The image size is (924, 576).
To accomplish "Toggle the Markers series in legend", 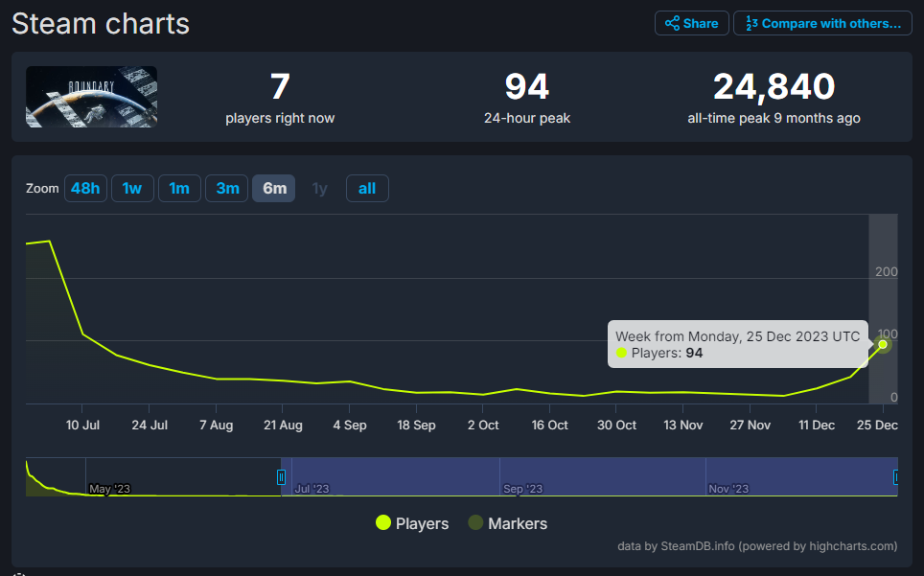I will (x=508, y=523).
